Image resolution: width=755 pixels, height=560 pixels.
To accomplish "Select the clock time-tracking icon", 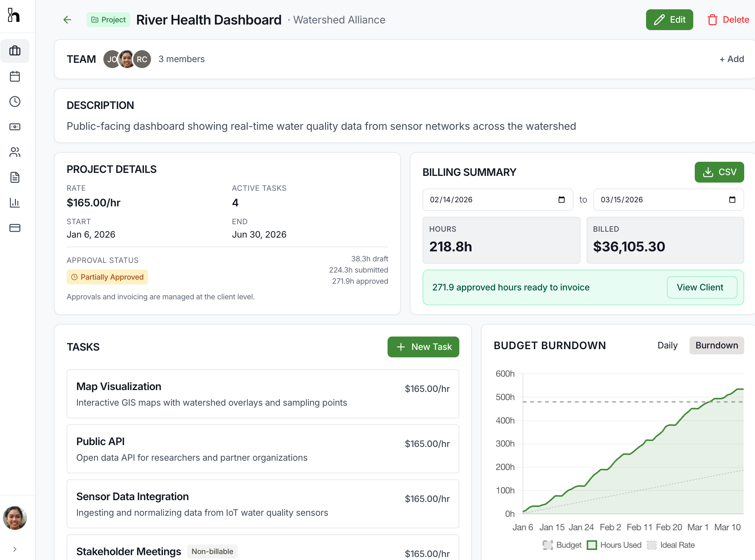I will point(15,102).
